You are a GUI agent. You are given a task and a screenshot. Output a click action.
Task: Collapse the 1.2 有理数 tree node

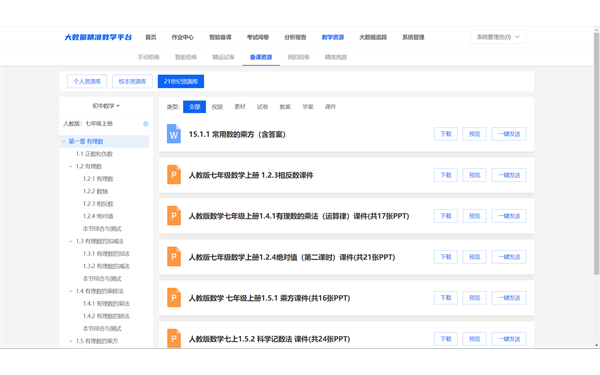(71, 166)
